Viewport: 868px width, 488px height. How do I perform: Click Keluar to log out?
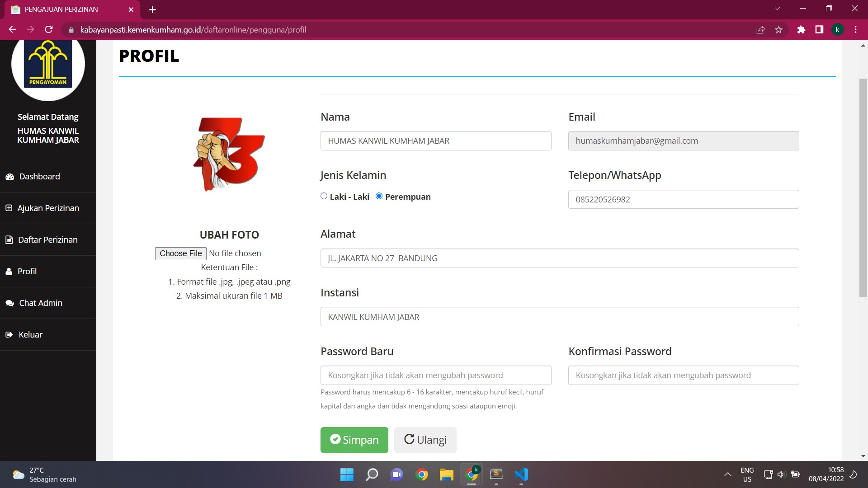point(48,335)
